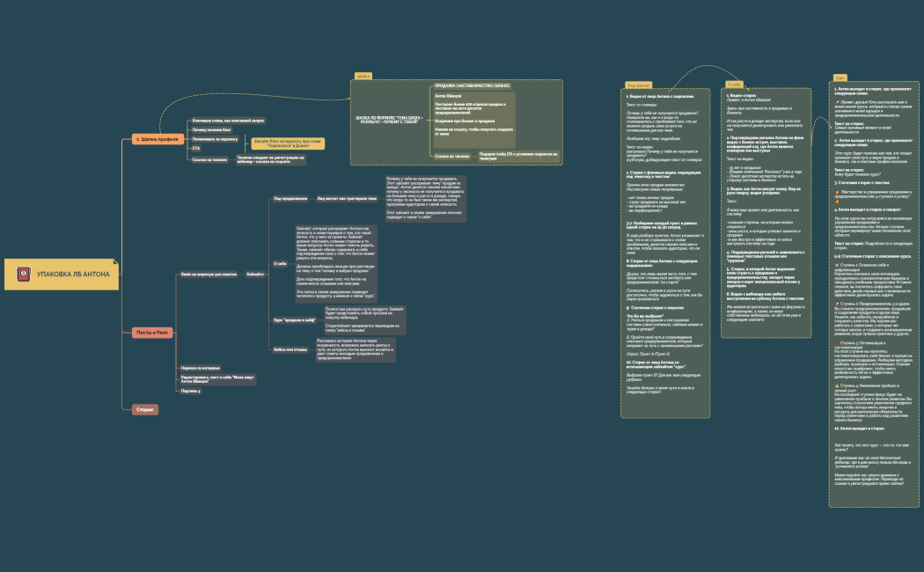924x572 pixels.
Task: Select the «Ссылка на таплинк» subtopic under Шапка профиля
Action: (211, 159)
